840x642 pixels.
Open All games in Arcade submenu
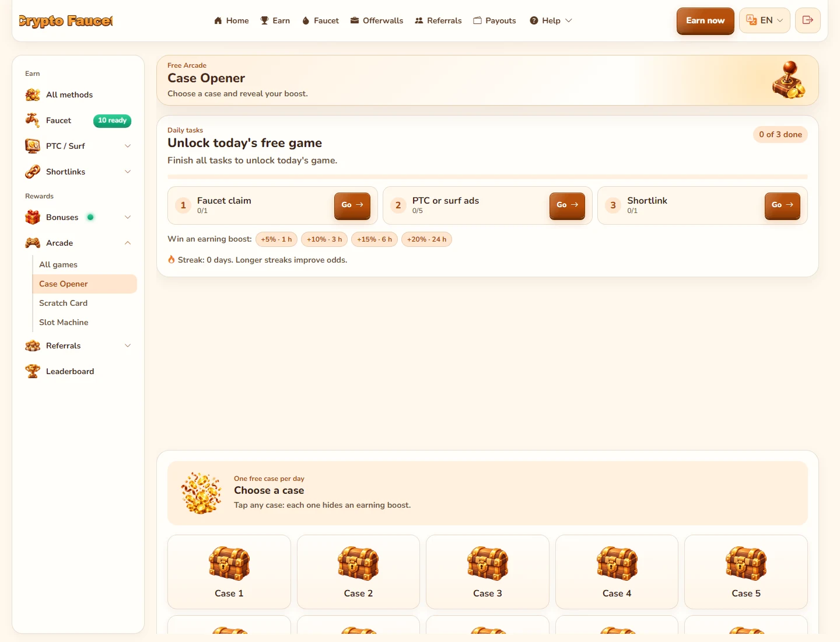[x=85, y=264]
